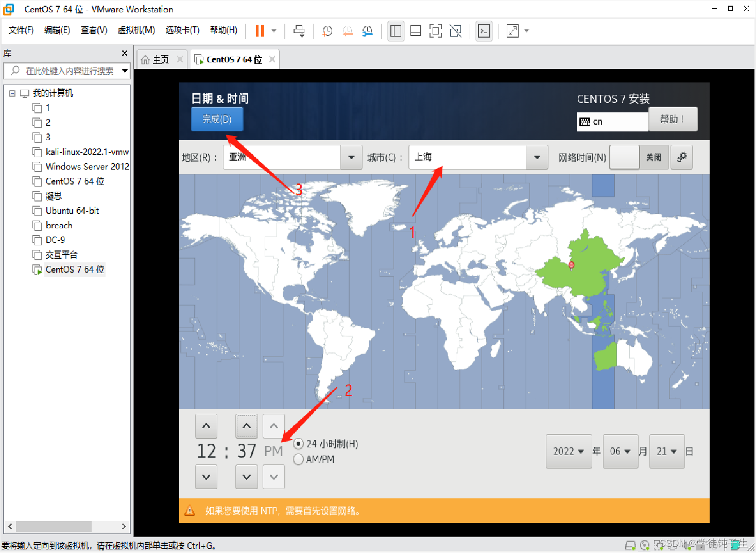Open the 帮助(H) menu
This screenshot has height=553, width=756.
224,30
